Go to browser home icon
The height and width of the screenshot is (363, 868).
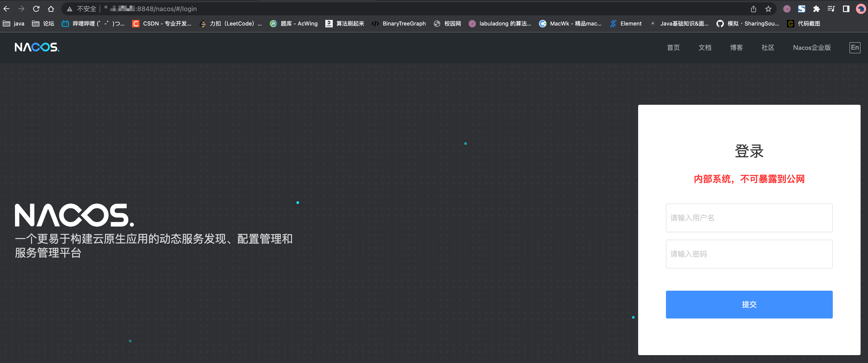51,9
